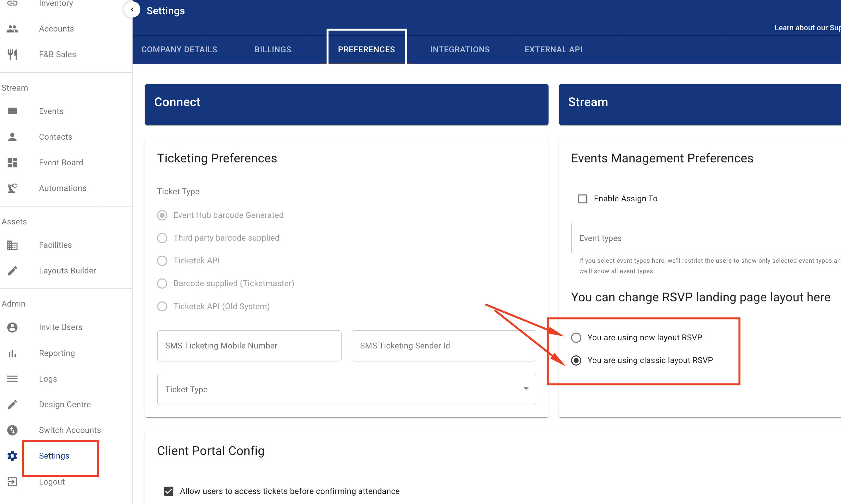Select Third party barcode supplied option
This screenshot has height=504, width=841.
pyautogui.click(x=162, y=238)
